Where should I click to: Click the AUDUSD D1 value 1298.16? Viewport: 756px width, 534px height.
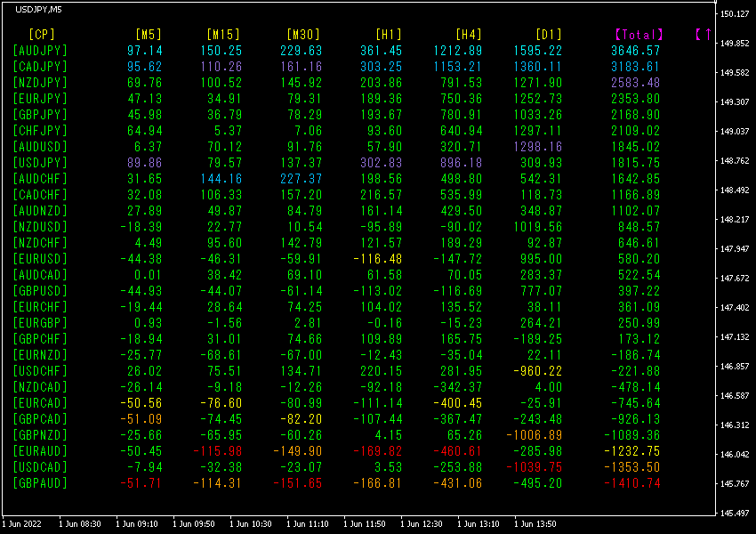[538, 147]
